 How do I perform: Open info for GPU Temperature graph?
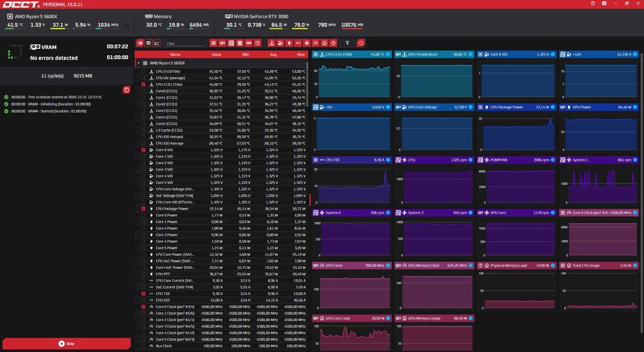(x=471, y=54)
